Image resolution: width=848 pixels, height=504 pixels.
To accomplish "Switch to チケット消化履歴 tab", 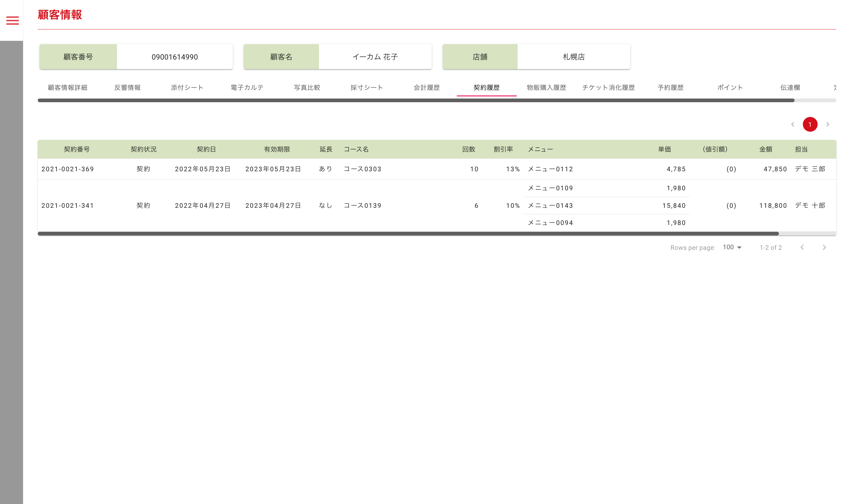I will [609, 87].
